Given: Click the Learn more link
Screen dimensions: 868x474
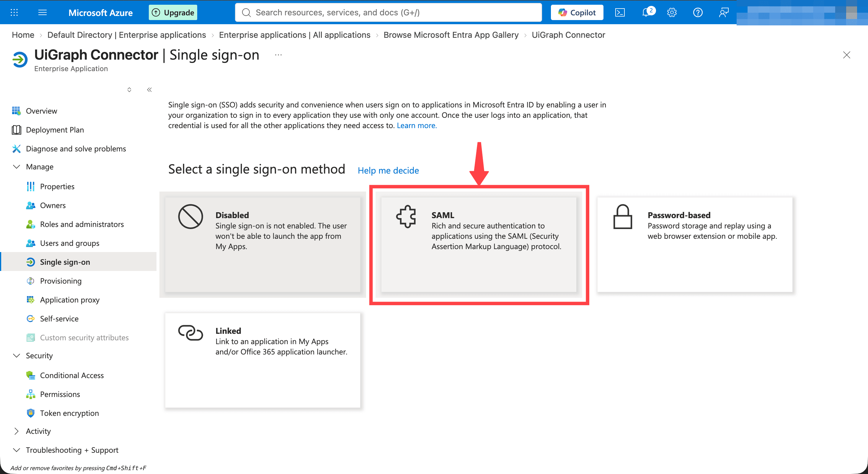Looking at the screenshot, I should 417,126.
